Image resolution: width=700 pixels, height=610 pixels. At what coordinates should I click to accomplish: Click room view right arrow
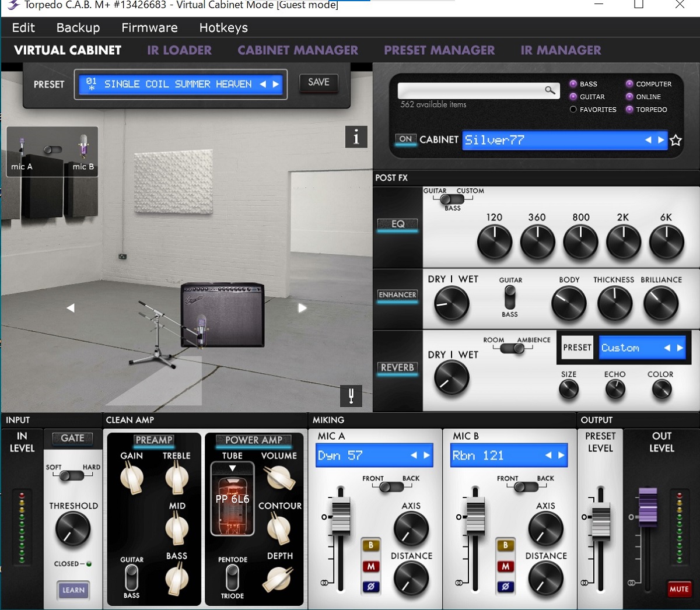click(x=302, y=308)
